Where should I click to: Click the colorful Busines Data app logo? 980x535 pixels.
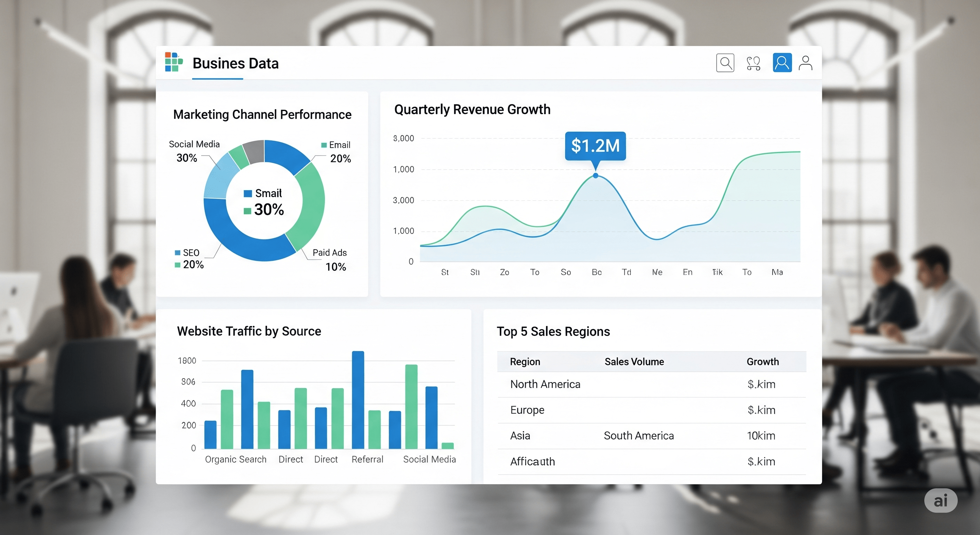[173, 62]
